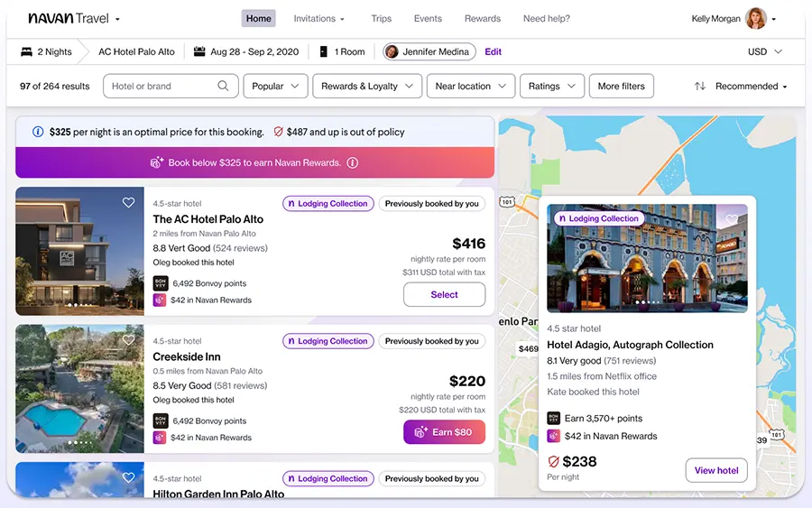Image resolution: width=812 pixels, height=508 pixels.
Task: Click Select for The AC Hotel Palo Alto
Action: point(444,295)
